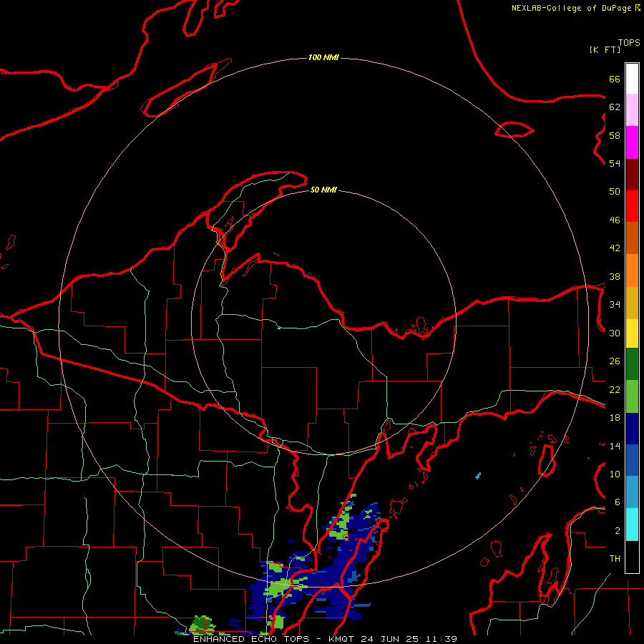644x644 pixels.
Task: Click the legend value 42
Action: 615,248
